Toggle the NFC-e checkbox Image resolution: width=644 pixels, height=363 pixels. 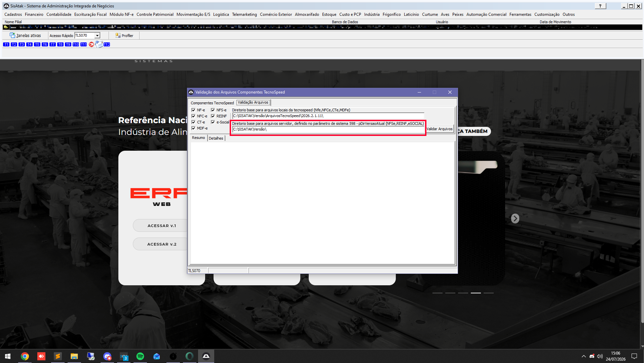(x=193, y=116)
